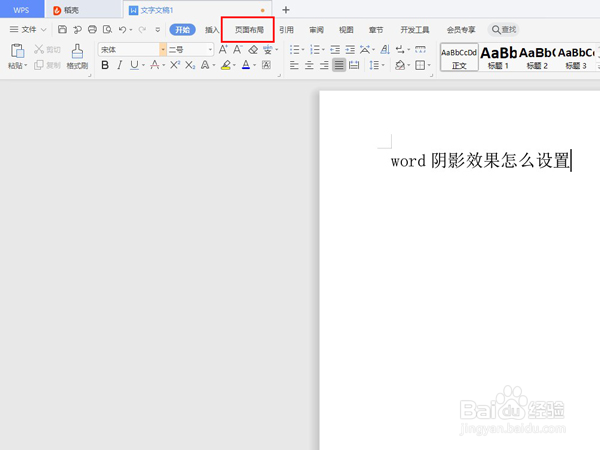This screenshot has width=600, height=450.
Task: Expand the line spacing dropdown
Action: pos(383,65)
